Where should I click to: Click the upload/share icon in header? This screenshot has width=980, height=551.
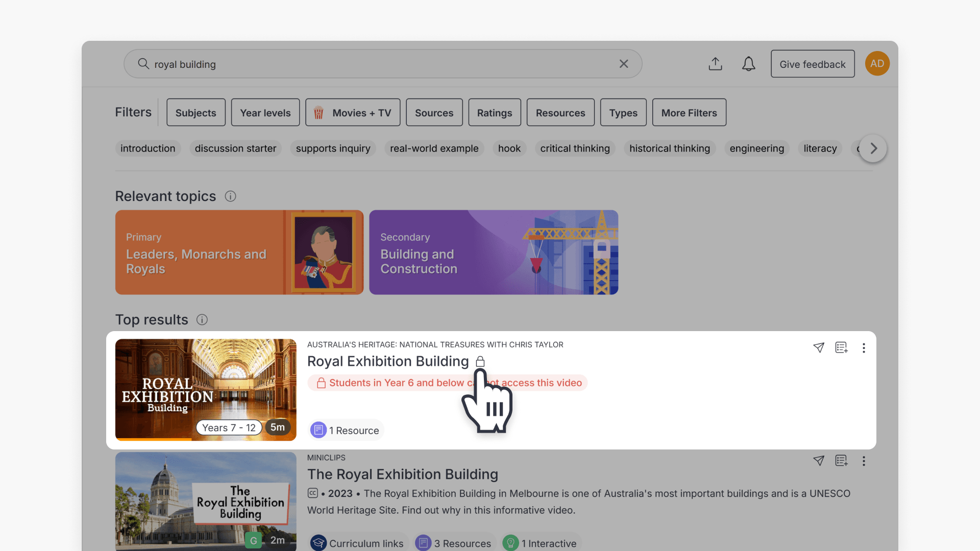pyautogui.click(x=715, y=64)
